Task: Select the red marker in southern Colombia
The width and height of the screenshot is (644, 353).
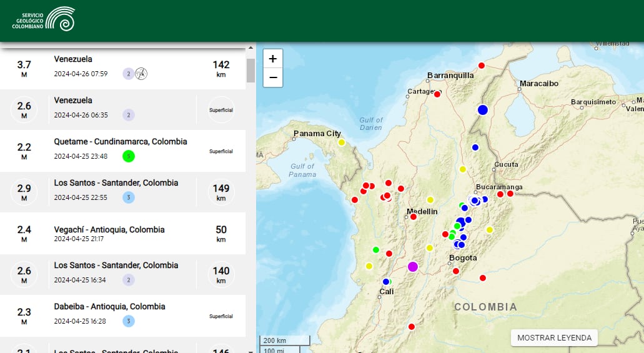Action: pos(412,327)
